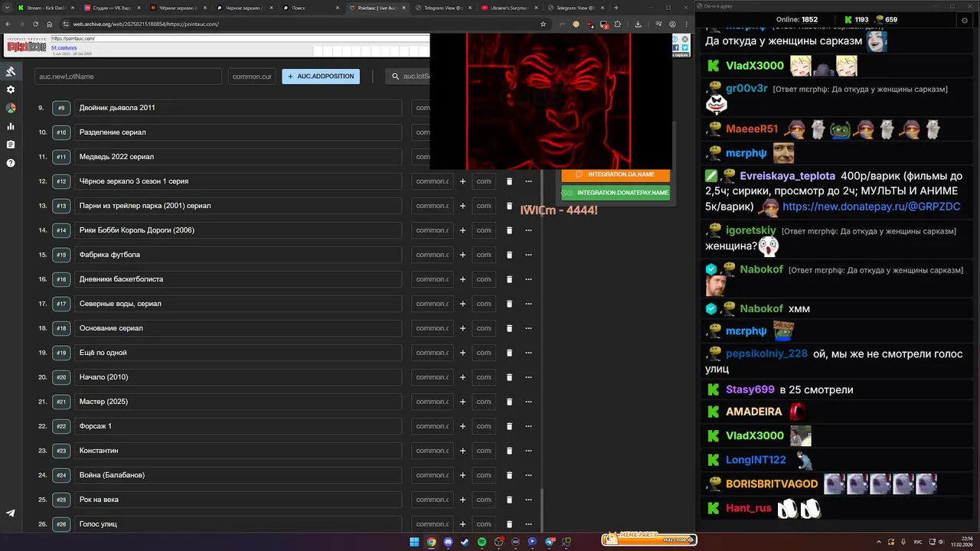Viewport: 980px width, 551px height.
Task: Click the INTEGRATION.DA.NAME orange button
Action: click(616, 174)
